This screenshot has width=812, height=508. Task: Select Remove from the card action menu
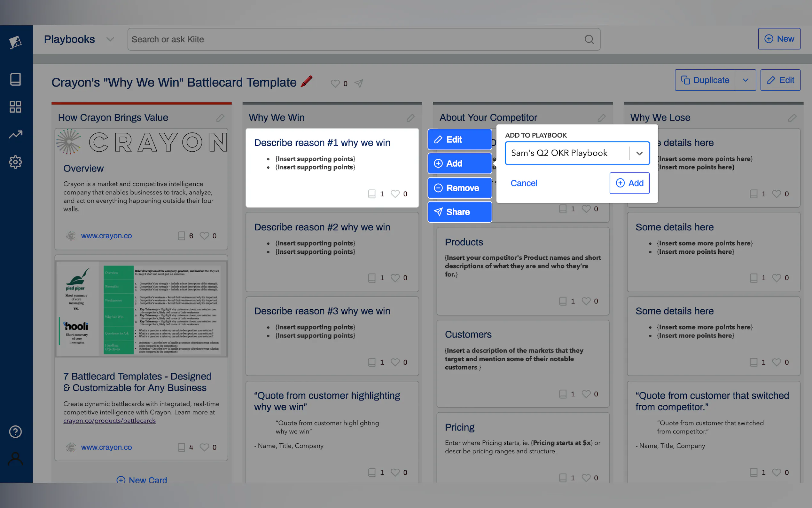[x=459, y=188]
